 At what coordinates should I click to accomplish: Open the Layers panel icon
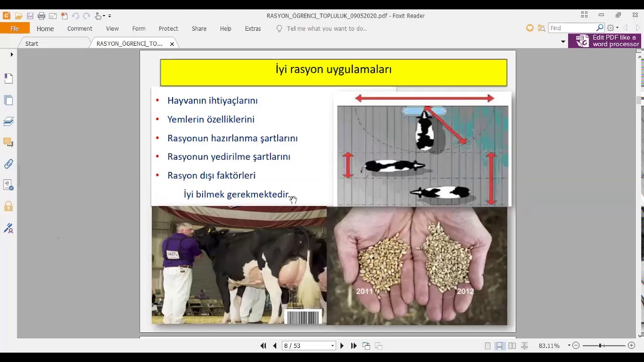click(x=9, y=121)
